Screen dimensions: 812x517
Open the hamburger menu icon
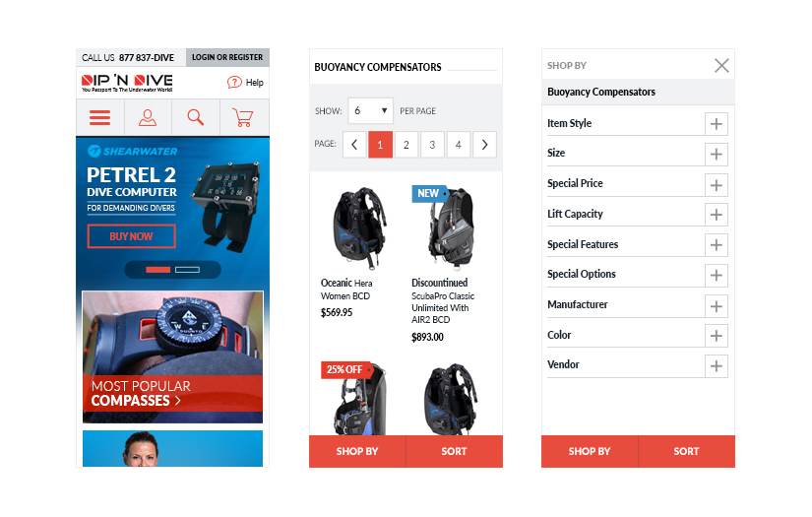(100, 117)
